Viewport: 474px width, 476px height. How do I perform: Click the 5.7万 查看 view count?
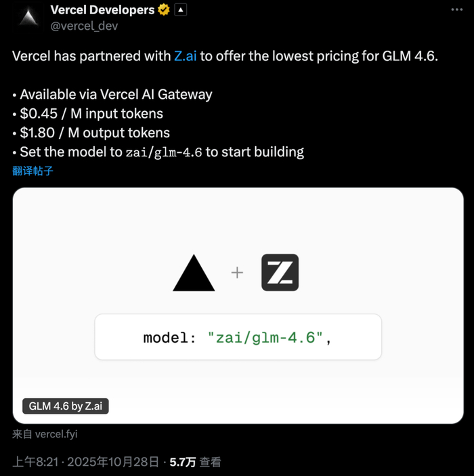click(x=195, y=462)
